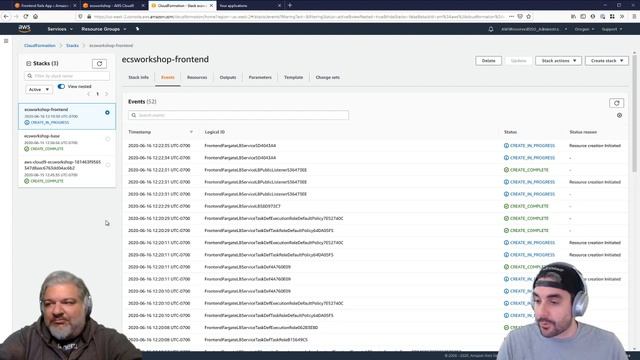This screenshot has width=640, height=360.
Task: Switch to Stack info tab
Action: coord(138,77)
